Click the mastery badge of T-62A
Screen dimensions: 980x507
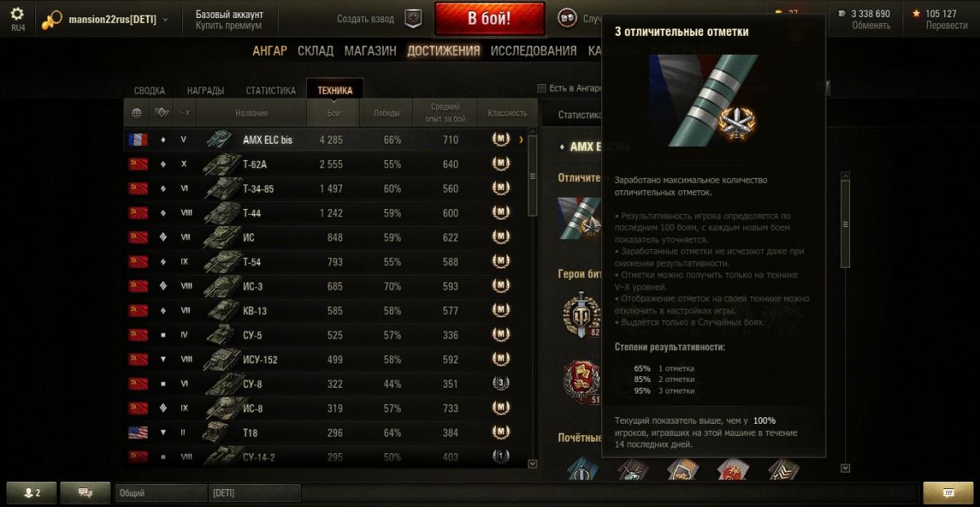501,164
